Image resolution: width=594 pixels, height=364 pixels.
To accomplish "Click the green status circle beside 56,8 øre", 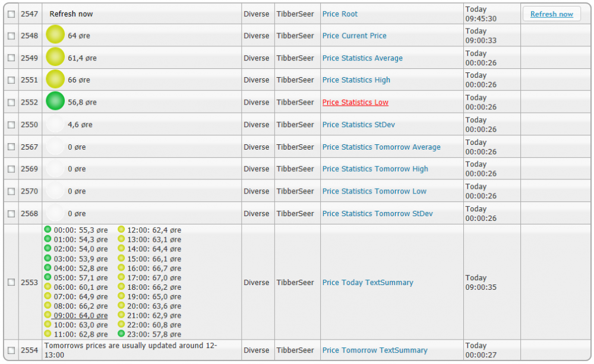I will pyautogui.click(x=55, y=102).
